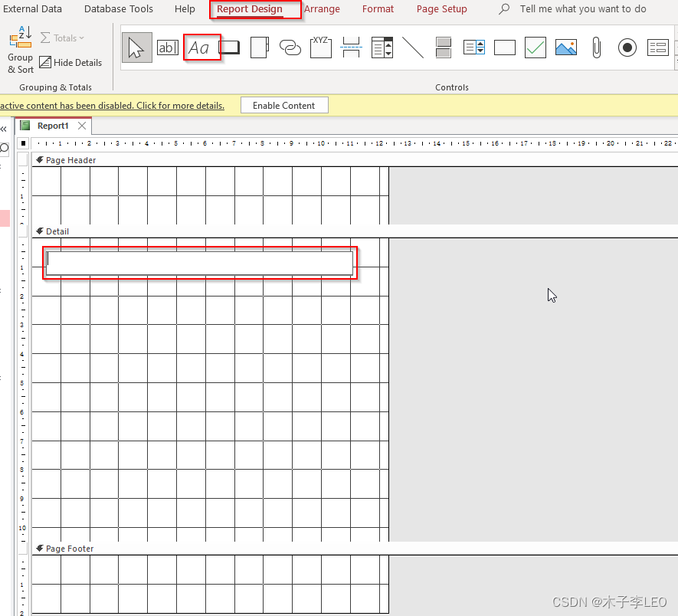
Task: Collapse the navigation pane chevrons
Action: [4, 129]
